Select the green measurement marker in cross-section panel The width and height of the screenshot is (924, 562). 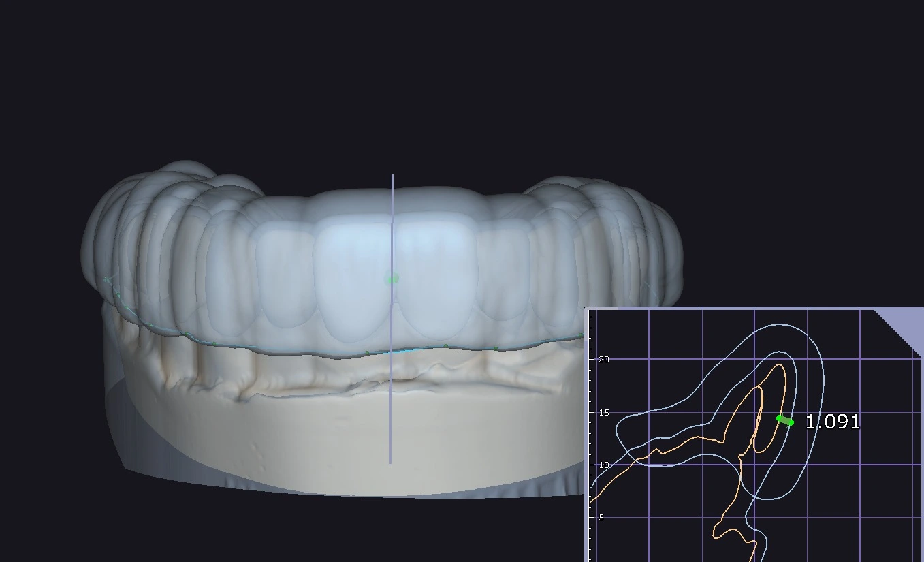tap(784, 420)
